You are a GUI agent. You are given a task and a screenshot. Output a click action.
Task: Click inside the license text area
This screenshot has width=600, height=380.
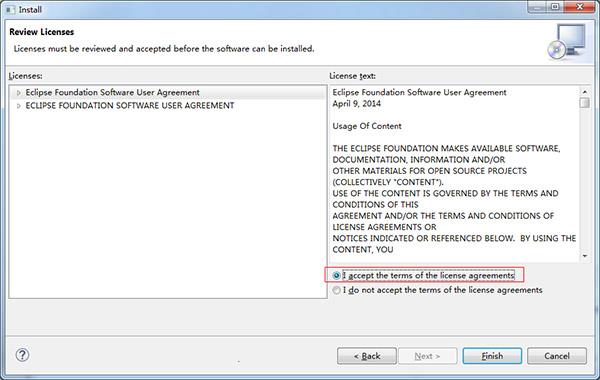pos(454,174)
